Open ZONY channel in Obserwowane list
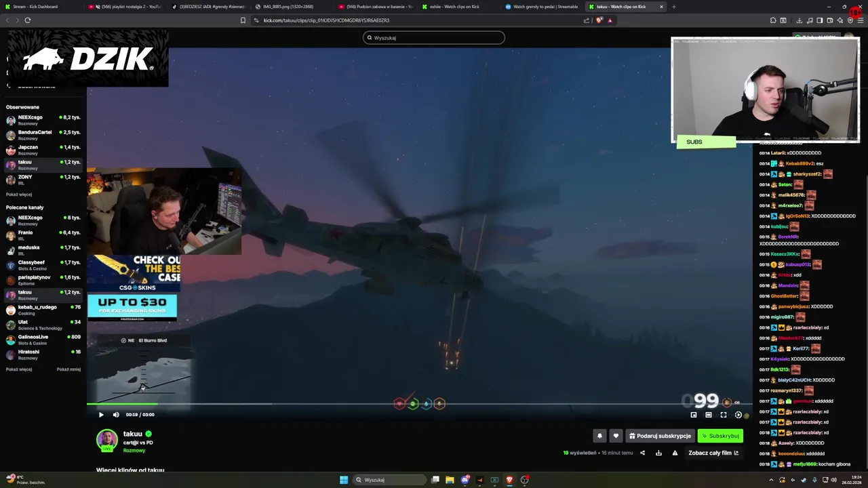This screenshot has height=488, width=868. tap(43, 180)
